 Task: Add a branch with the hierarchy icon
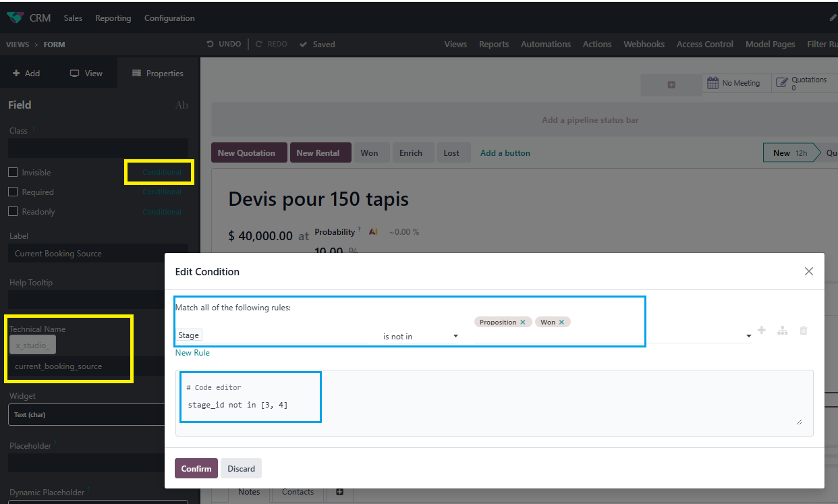click(782, 331)
